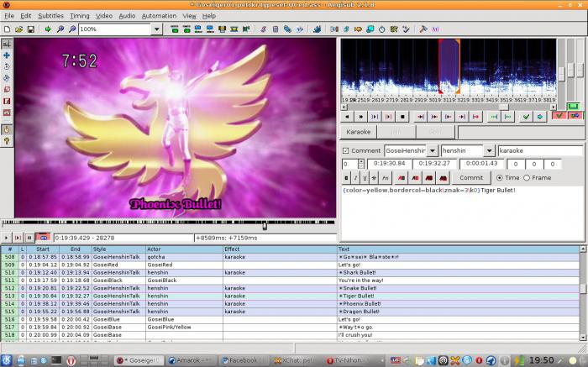Screen dimensions: 588x367
Task: Open the options wrench/hammer icon
Action: (x=423, y=29)
